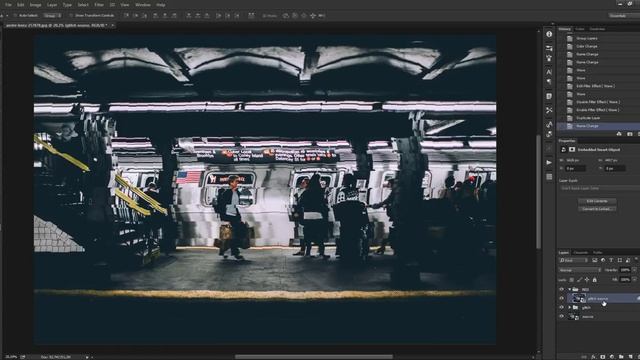This screenshot has width=640, height=360.
Task: Create new adjustment layer icon
Action: pos(611,357)
